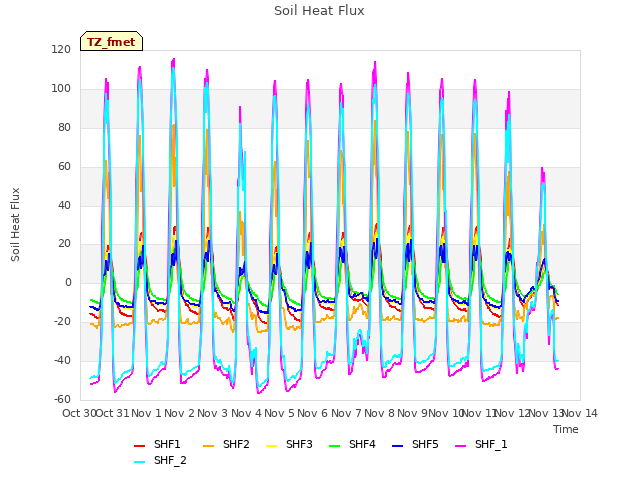This screenshot has height=480, width=640.
Task: Click the 120 y-axis tick label
Action: point(61,50)
